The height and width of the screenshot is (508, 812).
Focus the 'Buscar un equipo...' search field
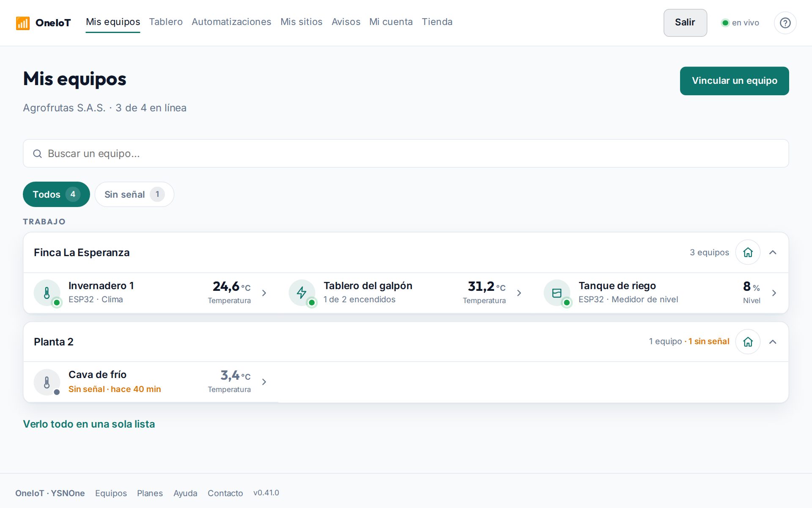406,154
